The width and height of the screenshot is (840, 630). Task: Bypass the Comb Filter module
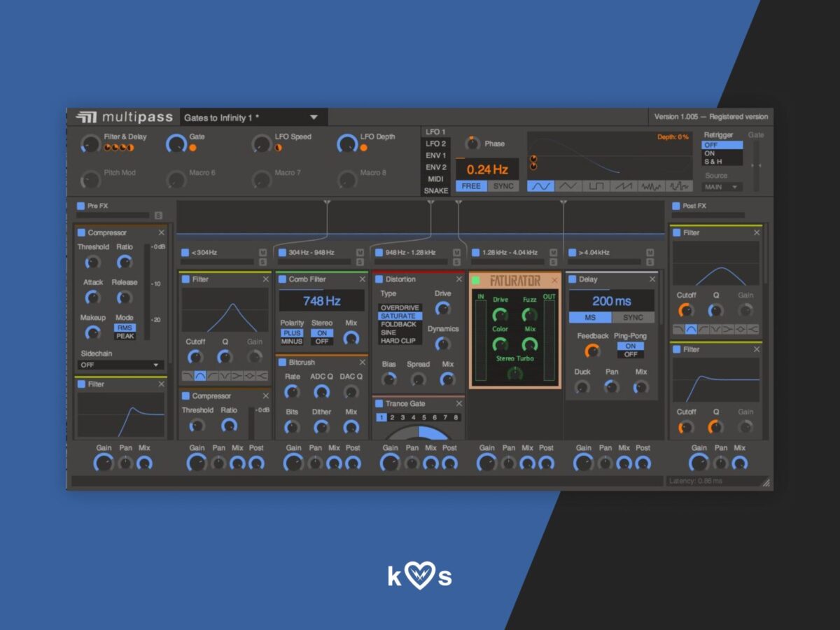(x=282, y=279)
